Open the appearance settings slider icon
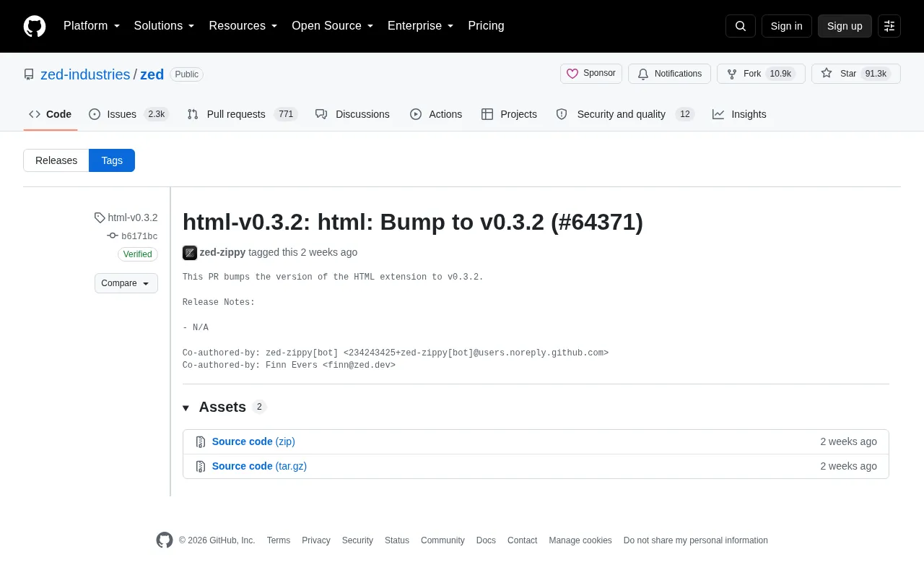924x578 pixels. 889,26
